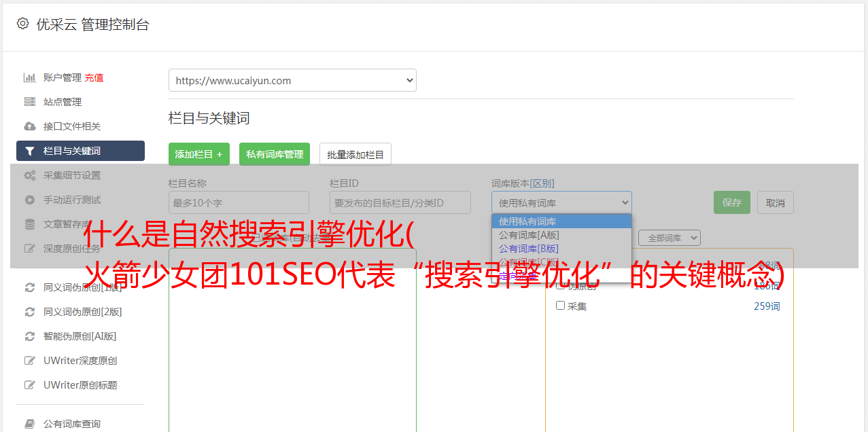868x432 pixels.
Task: Click the 259词 count link
Action: [767, 306]
